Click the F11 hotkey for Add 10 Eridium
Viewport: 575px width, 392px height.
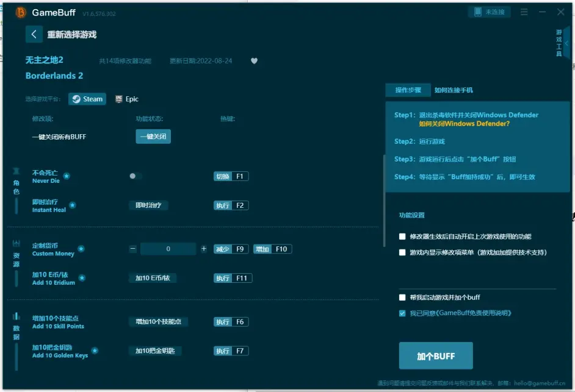pyautogui.click(x=233, y=278)
